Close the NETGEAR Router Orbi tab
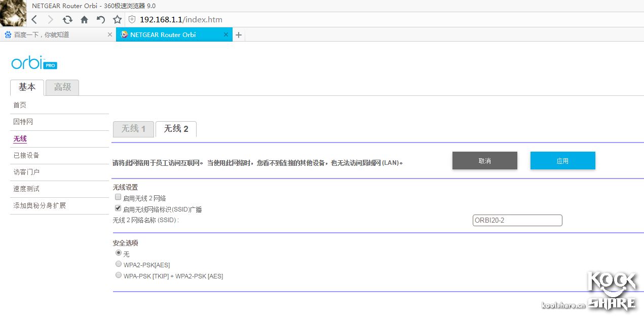The image size is (644, 318). tap(226, 34)
